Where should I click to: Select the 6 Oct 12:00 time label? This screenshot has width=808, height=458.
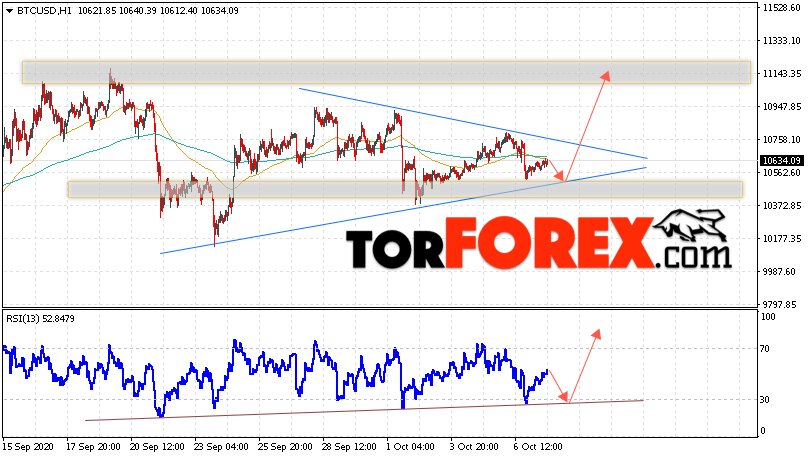point(538,447)
